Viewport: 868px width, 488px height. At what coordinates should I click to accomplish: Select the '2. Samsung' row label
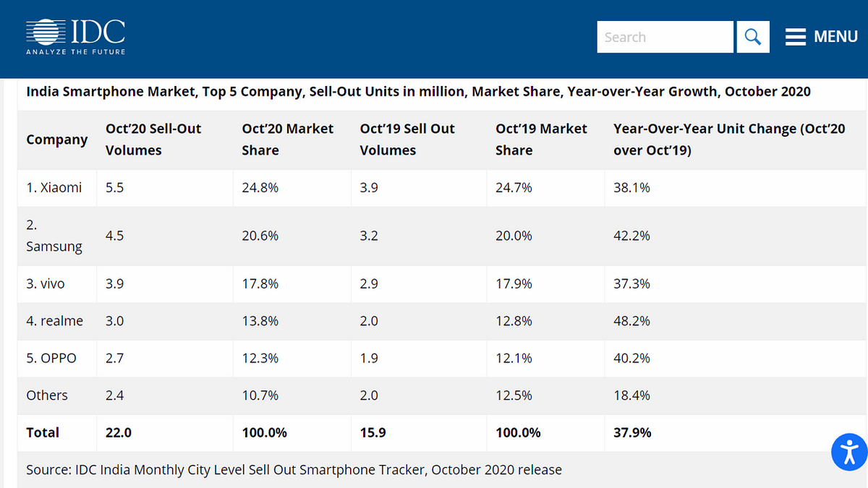pyautogui.click(x=54, y=236)
